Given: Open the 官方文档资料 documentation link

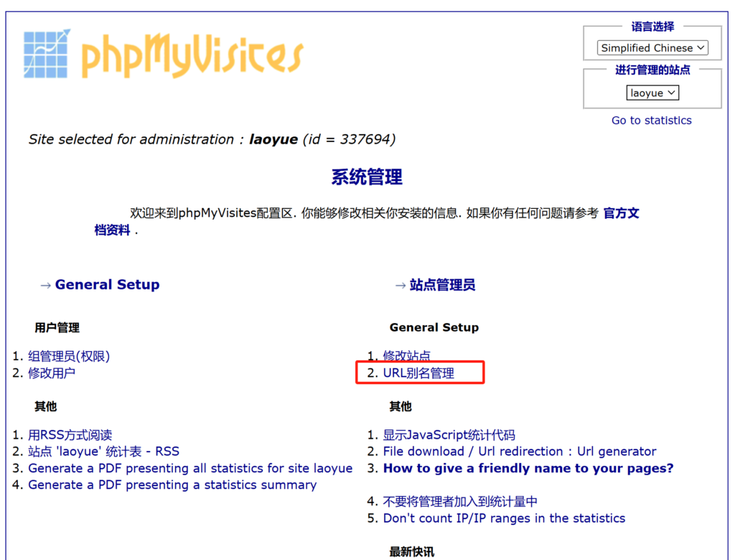Looking at the screenshot, I should click(x=620, y=213).
